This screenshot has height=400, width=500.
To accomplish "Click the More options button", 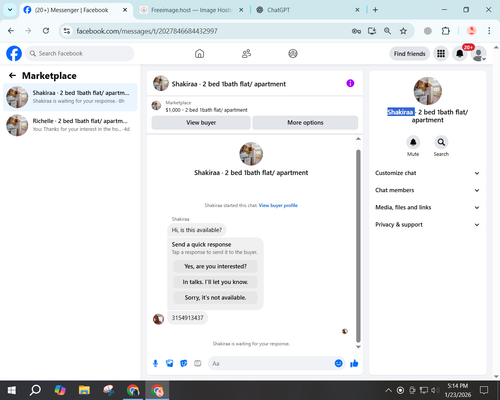I will (305, 123).
